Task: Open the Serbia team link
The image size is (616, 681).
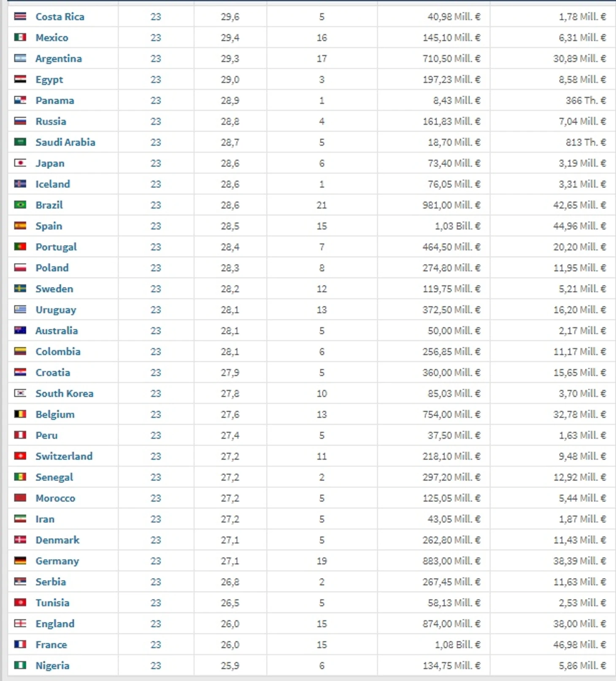Action: click(x=51, y=582)
